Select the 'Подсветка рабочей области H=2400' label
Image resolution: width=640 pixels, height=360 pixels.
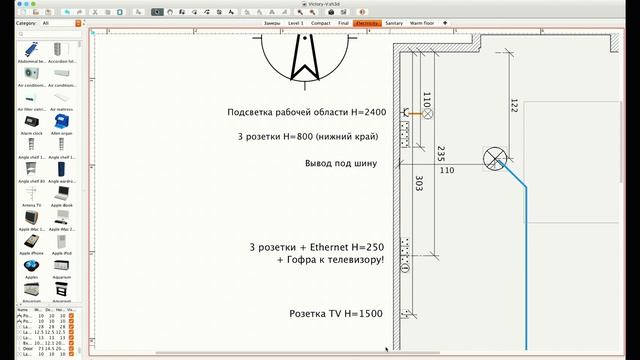point(307,112)
